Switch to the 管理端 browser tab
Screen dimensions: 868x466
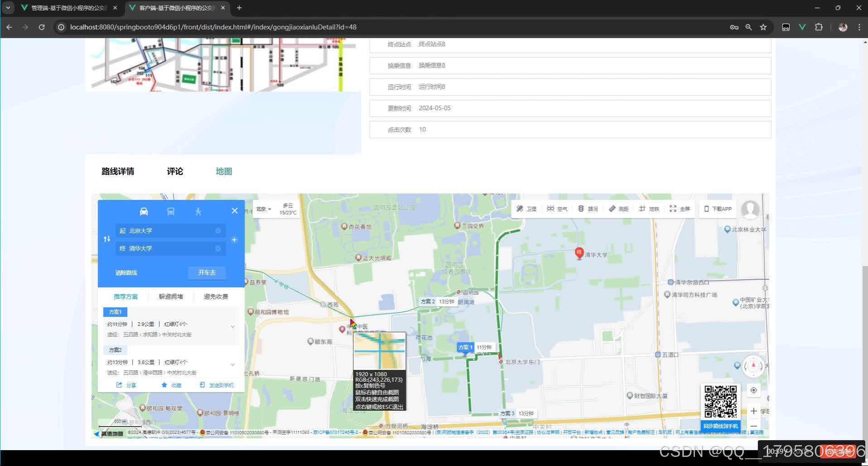69,8
